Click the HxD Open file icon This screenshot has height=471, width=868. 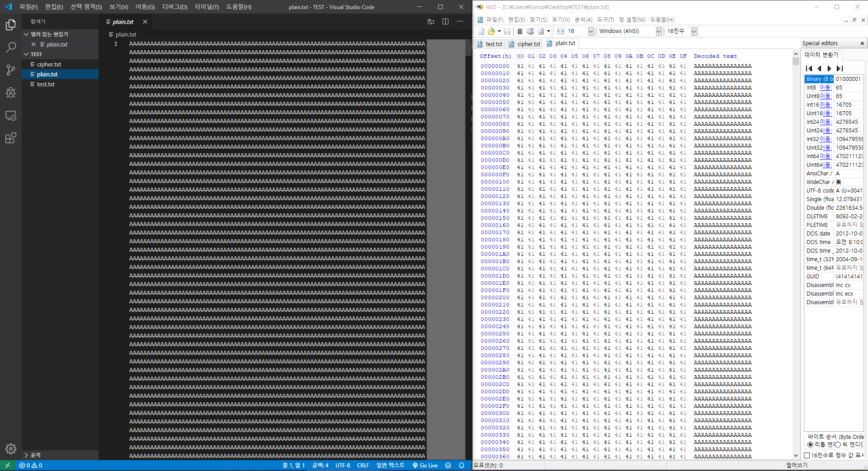(x=491, y=31)
